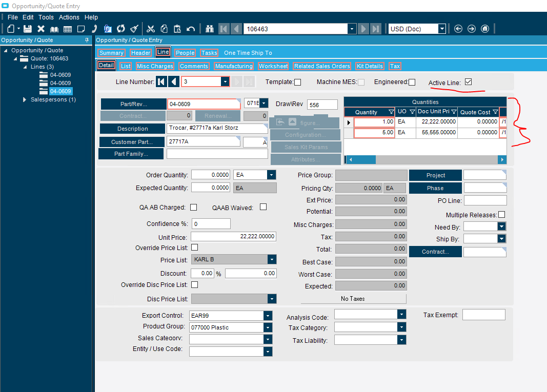This screenshot has width=547, height=392.
Task: Open the revision 071E dropdown
Action: (264, 103)
